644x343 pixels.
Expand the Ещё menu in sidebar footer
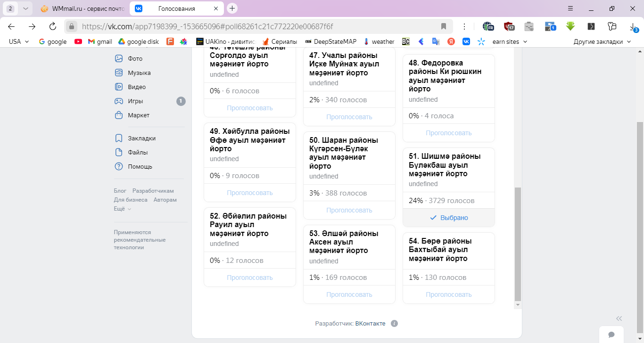pos(122,209)
